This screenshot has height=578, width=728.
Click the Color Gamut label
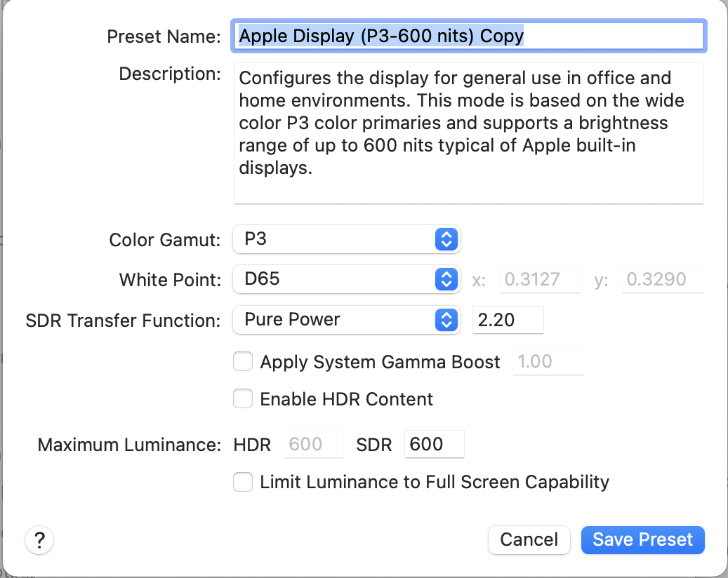click(165, 241)
